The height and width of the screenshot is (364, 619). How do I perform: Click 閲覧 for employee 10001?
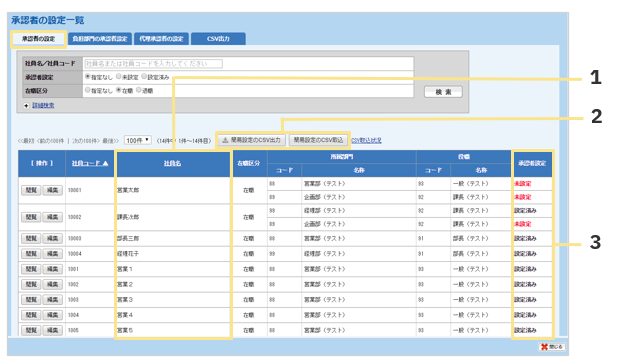pyautogui.click(x=31, y=190)
